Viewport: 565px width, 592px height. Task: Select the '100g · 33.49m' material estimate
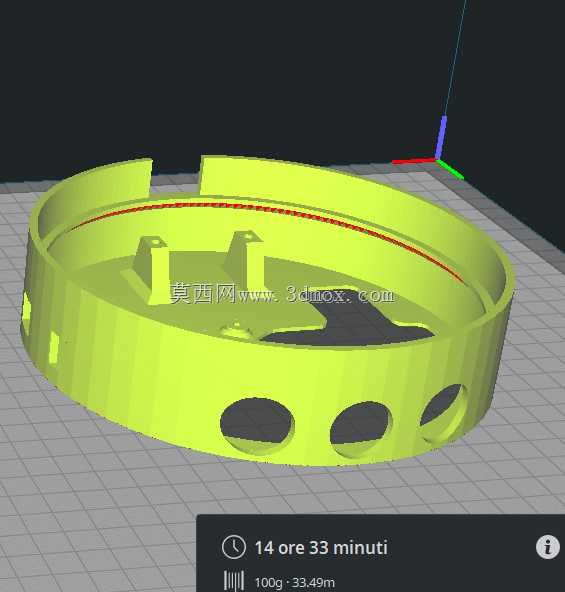(x=295, y=583)
